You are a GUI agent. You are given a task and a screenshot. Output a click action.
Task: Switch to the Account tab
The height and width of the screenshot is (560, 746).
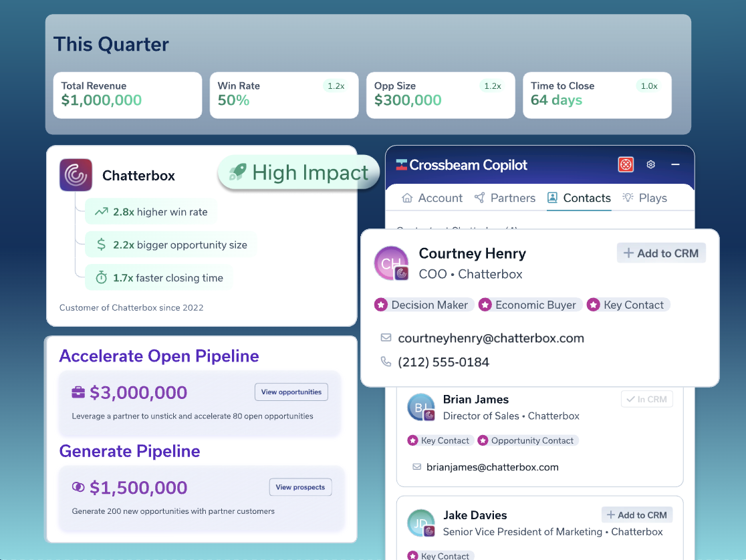click(x=432, y=198)
